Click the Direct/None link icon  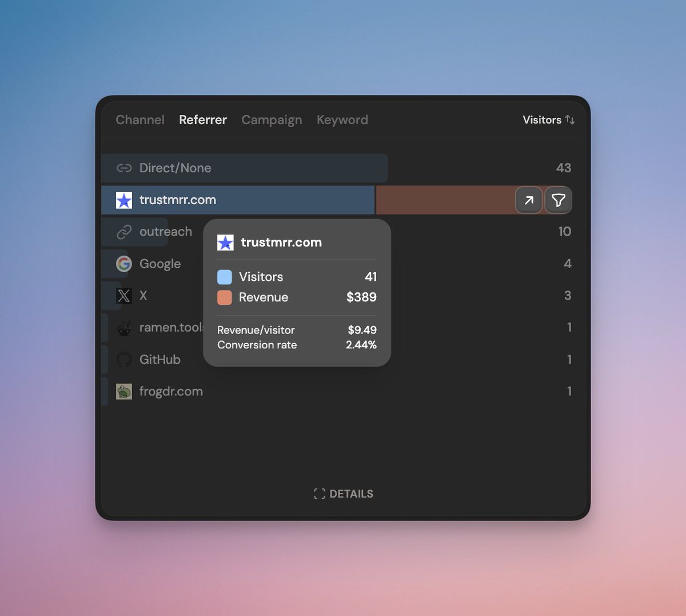pyautogui.click(x=124, y=168)
